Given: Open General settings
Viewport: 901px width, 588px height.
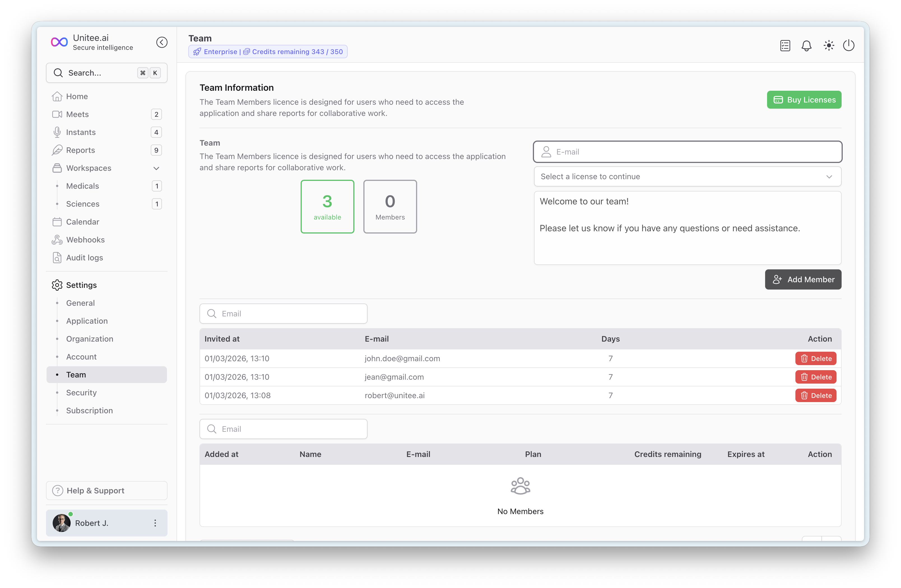Looking at the screenshot, I should click(106, 303).
